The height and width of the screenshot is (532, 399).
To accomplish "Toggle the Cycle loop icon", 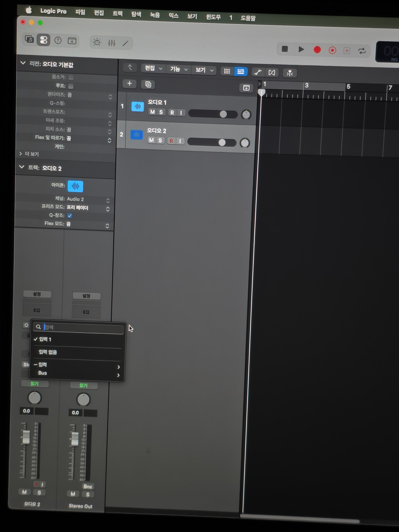I will click(362, 51).
